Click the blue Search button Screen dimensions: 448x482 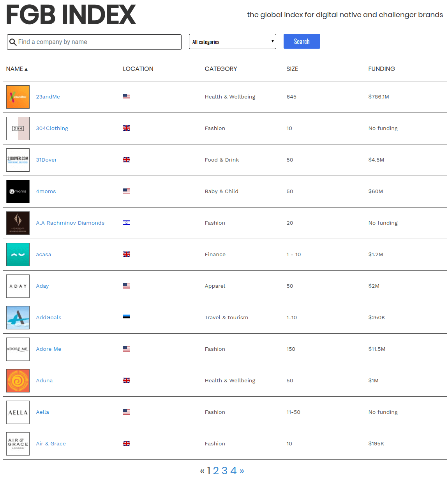click(302, 41)
